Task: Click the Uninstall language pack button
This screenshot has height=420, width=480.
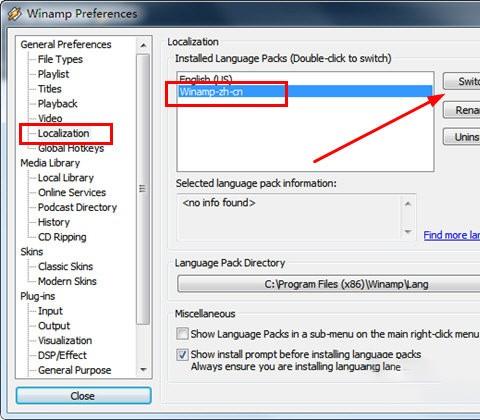Action: click(462, 137)
